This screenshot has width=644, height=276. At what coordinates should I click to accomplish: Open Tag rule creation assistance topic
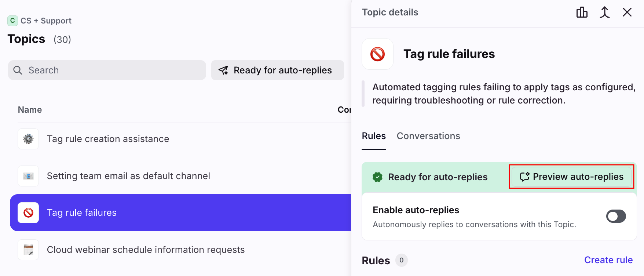click(x=108, y=139)
